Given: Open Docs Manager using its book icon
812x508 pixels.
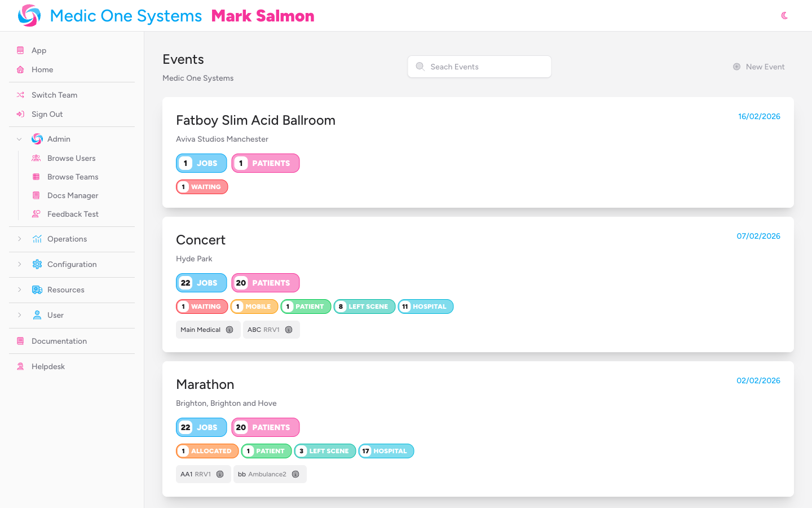Looking at the screenshot, I should (x=37, y=195).
